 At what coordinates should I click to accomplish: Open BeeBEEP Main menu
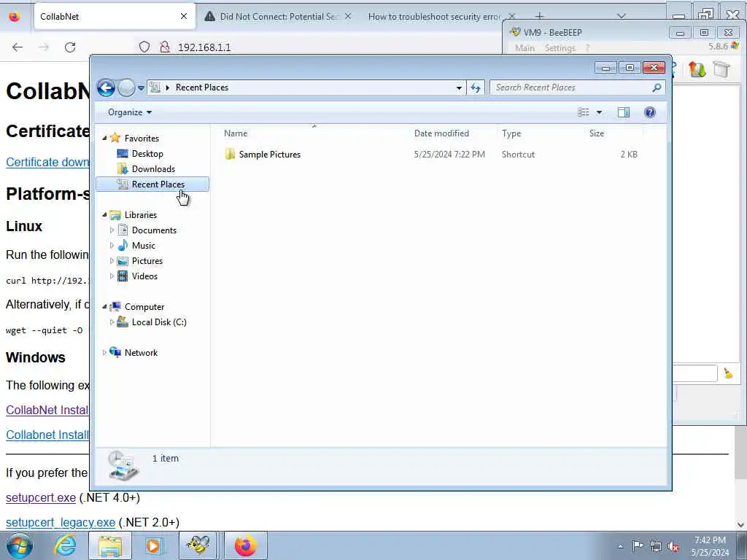click(x=525, y=48)
